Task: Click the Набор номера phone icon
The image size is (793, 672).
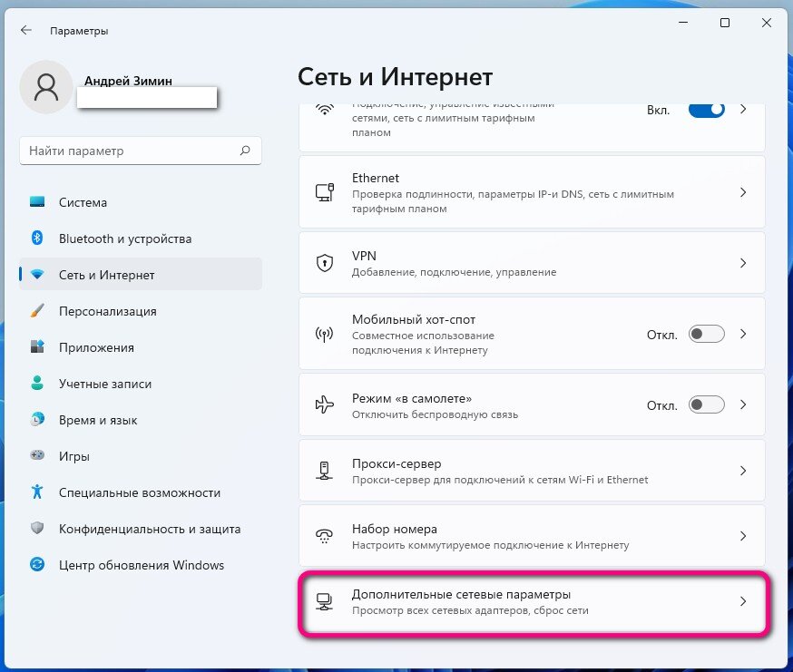Action: click(x=325, y=536)
